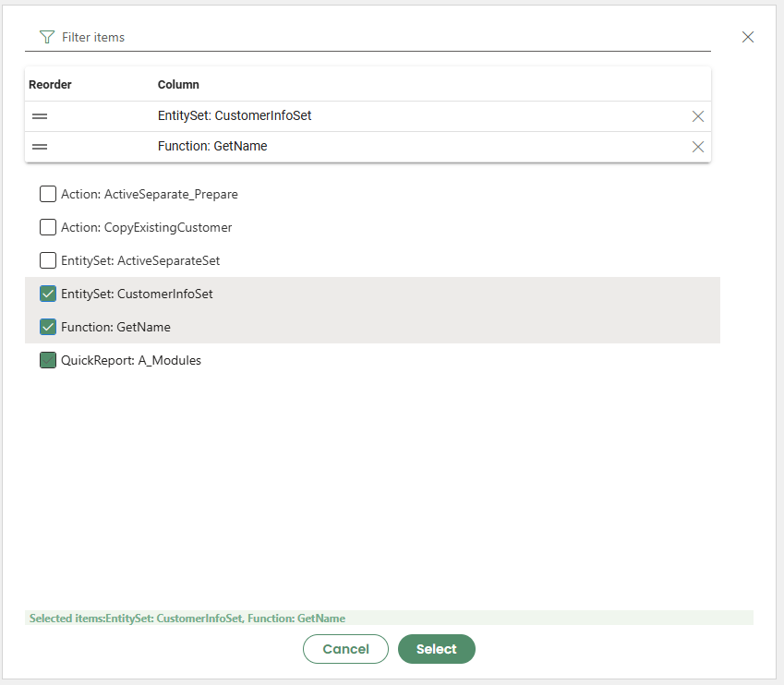Screen dimensions: 784x685
Task: Confirm with the Select button
Action: pos(436,649)
